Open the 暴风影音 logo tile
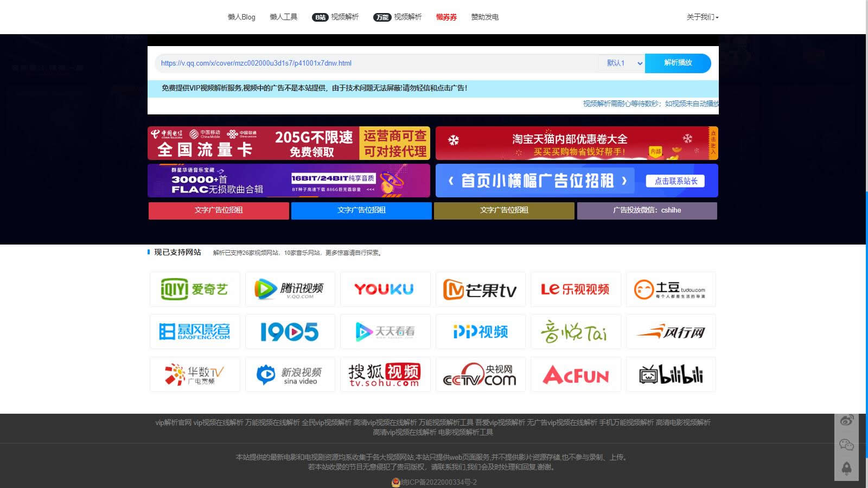Screen dimensions: 868x488 point(195,331)
